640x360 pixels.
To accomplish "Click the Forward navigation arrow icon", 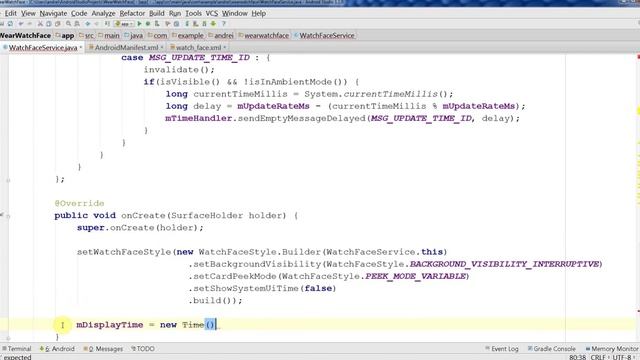I will tap(97, 24).
